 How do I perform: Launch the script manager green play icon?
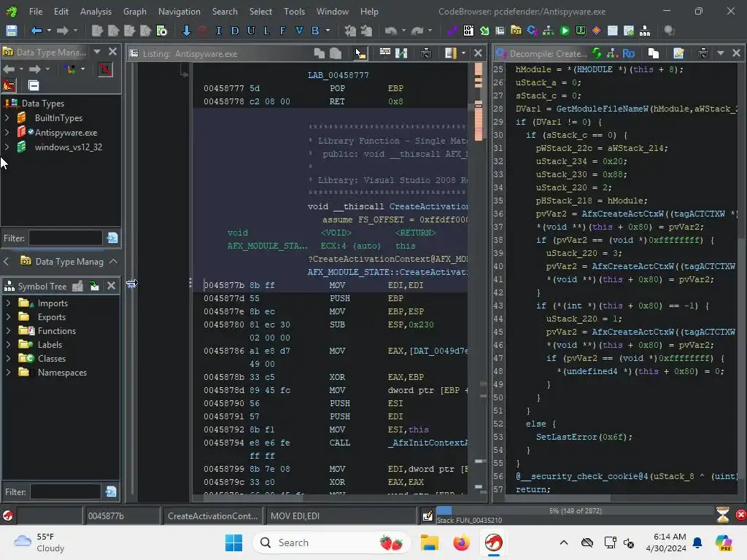(565, 31)
